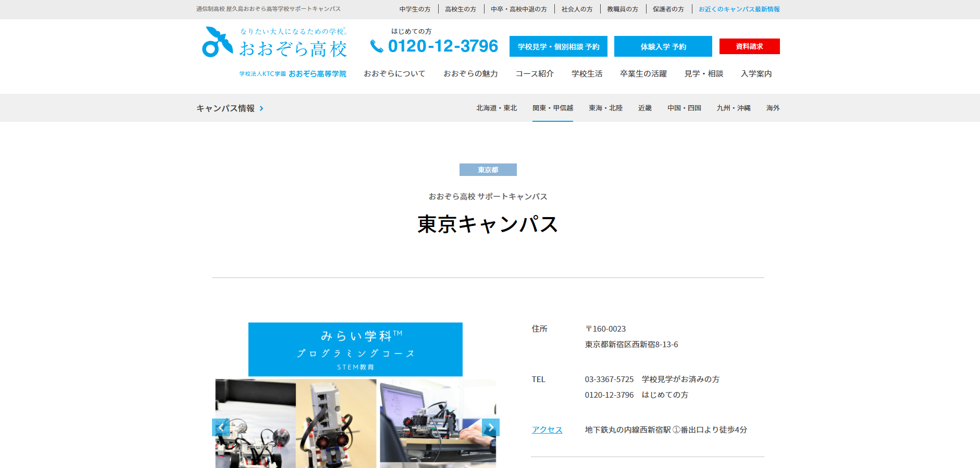Open おおぞらについて menu
This screenshot has width=980, height=468.
point(394,73)
